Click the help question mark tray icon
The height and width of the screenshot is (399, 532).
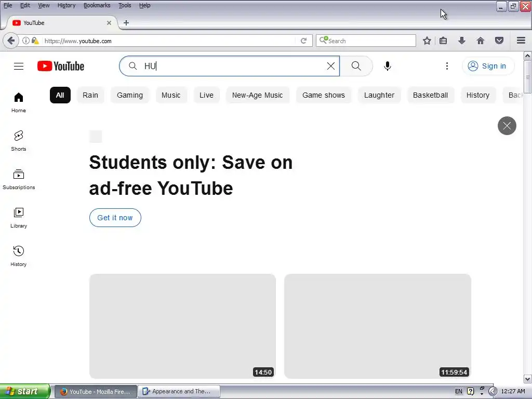point(470,392)
